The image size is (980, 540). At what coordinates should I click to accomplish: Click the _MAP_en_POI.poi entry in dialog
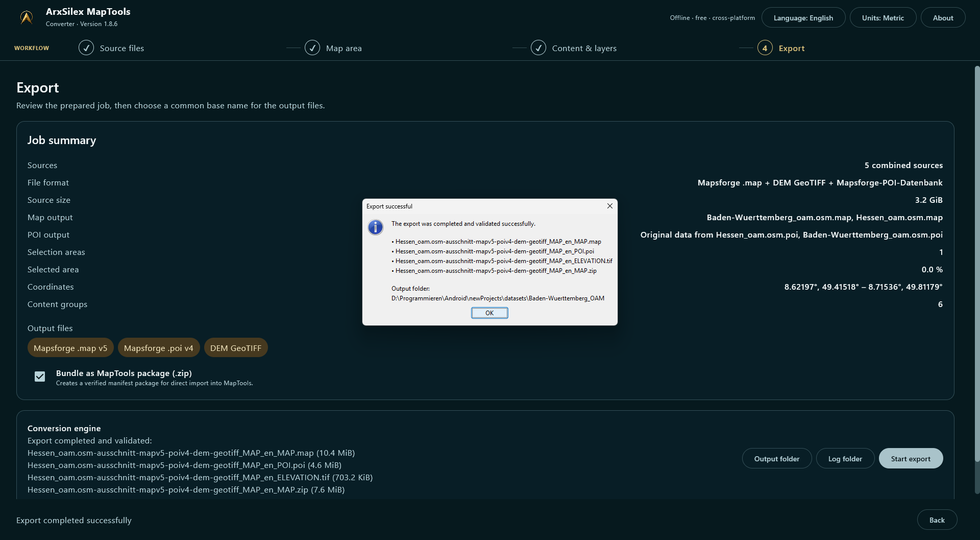[493, 251]
